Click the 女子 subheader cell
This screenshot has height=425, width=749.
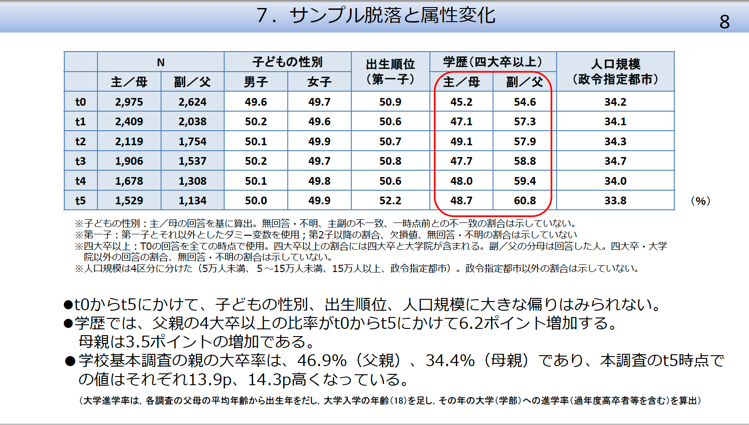(320, 81)
